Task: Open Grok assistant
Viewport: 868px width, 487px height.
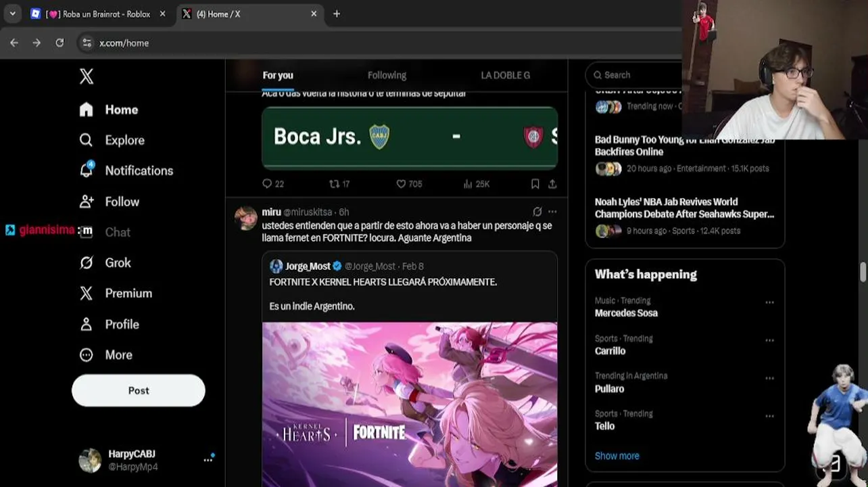Action: (x=105, y=262)
